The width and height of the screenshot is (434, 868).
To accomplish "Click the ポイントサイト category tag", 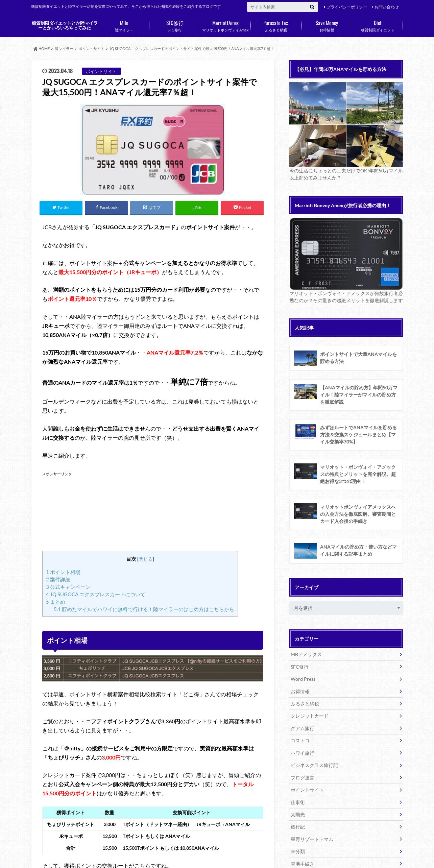I will [x=101, y=71].
